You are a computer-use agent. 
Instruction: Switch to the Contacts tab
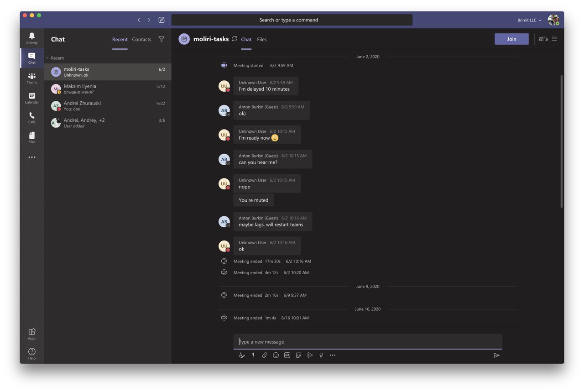pyautogui.click(x=141, y=40)
